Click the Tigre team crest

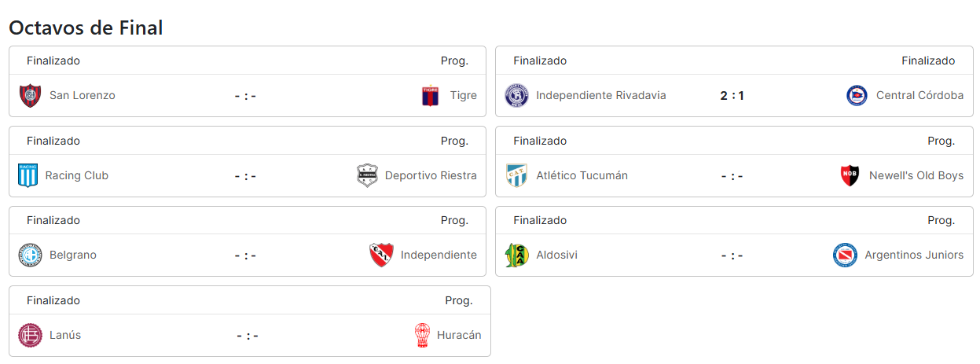430,96
